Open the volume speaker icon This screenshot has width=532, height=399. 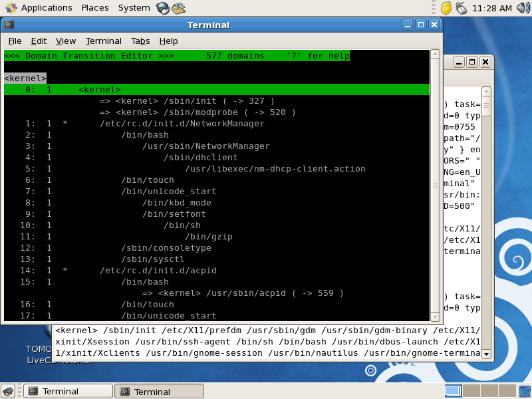(523, 8)
